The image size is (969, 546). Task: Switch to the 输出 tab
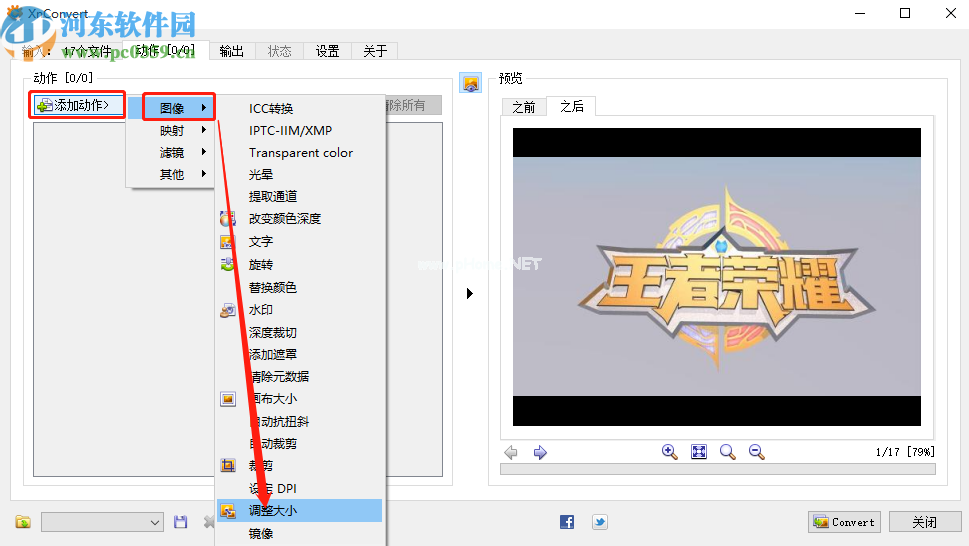pyautogui.click(x=231, y=51)
